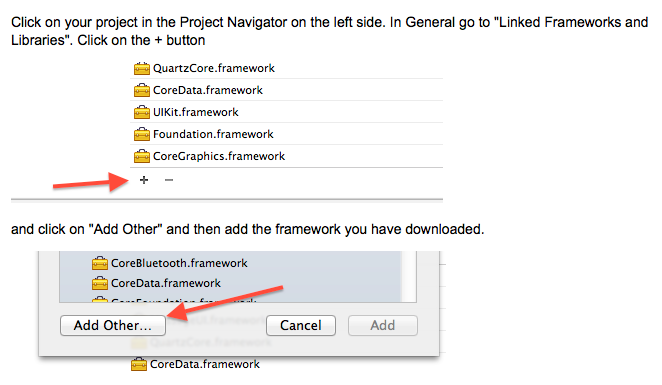The width and height of the screenshot is (662, 385).
Task: Click the Foundation.framework toolbox icon
Action: pos(141,134)
